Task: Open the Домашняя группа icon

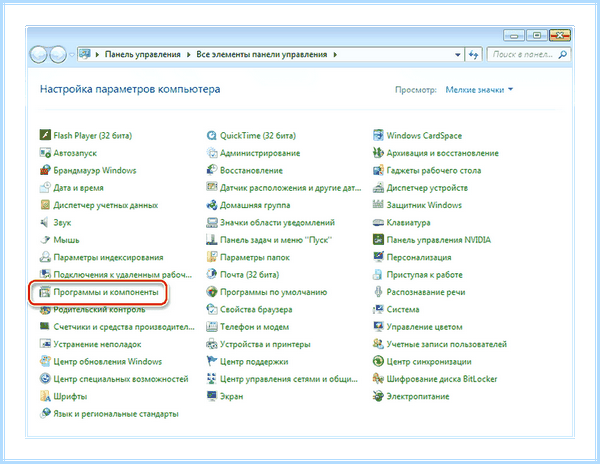Action: point(212,205)
